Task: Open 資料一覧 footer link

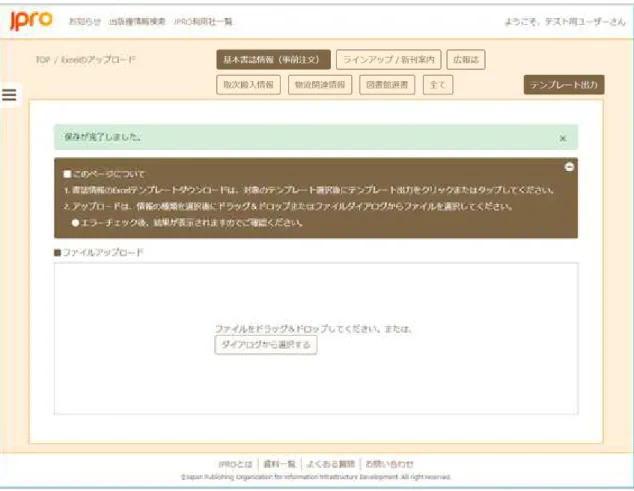Action: [279, 464]
